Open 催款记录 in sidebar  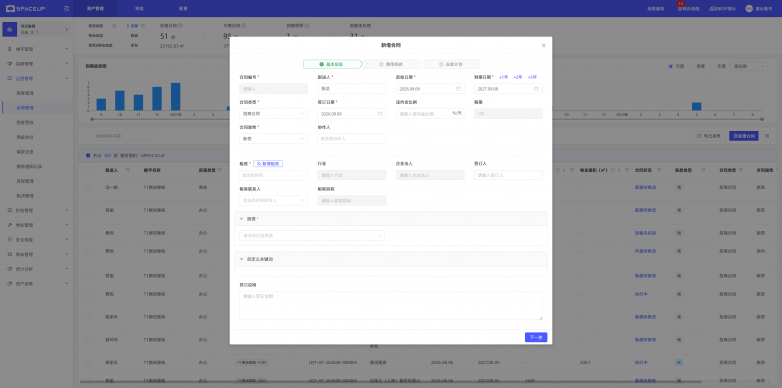25,152
